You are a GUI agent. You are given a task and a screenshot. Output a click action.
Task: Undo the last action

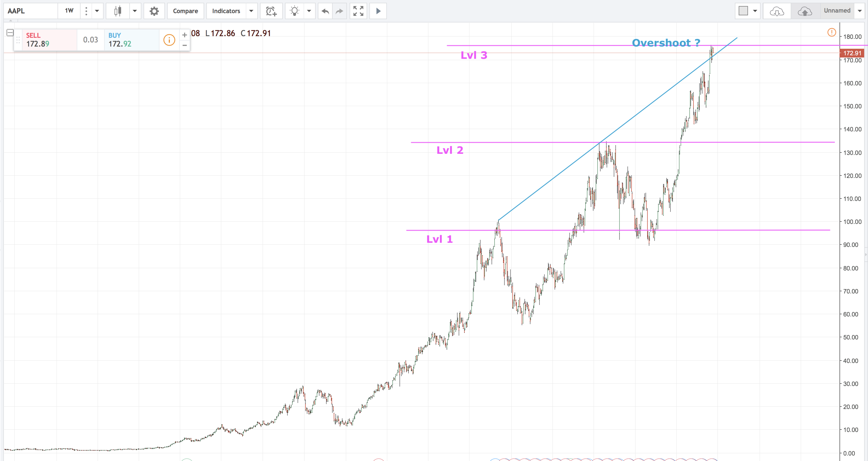click(x=325, y=11)
